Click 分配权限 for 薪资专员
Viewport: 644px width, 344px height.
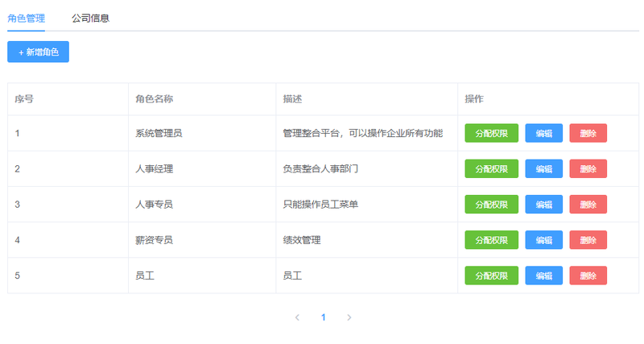(x=491, y=240)
